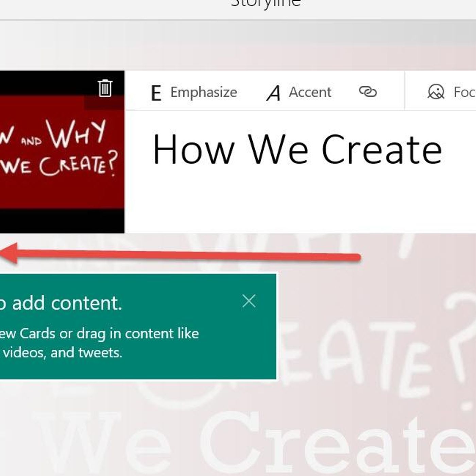Click tip text mentioning videos and tweets

(x=61, y=353)
